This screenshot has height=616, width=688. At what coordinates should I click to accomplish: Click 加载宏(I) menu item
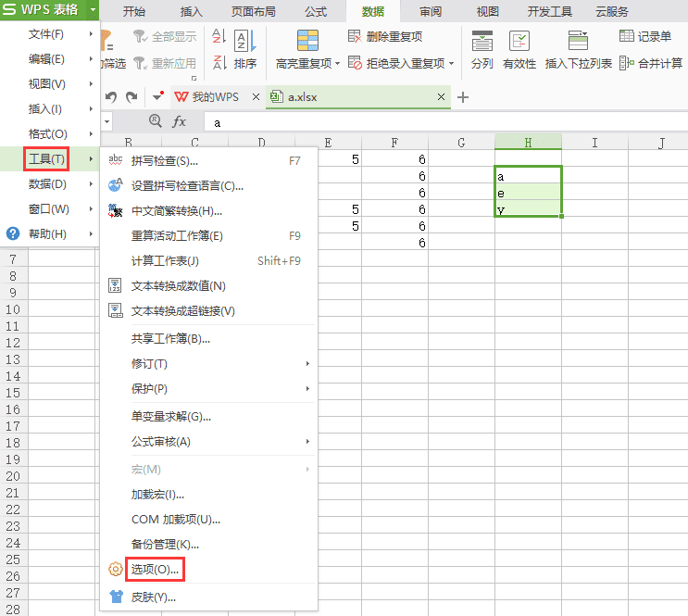[x=208, y=495]
